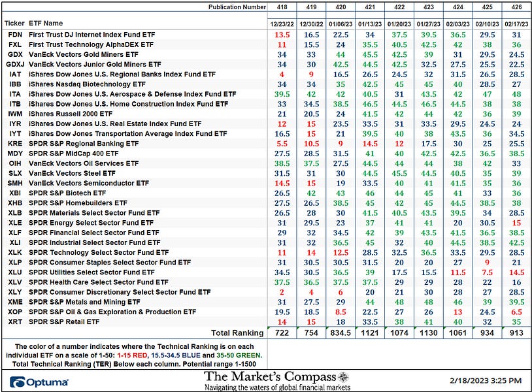Click SPDR S&P Homebuilders ETF name
Viewport: 532px width, 392px height.
click(x=78, y=203)
